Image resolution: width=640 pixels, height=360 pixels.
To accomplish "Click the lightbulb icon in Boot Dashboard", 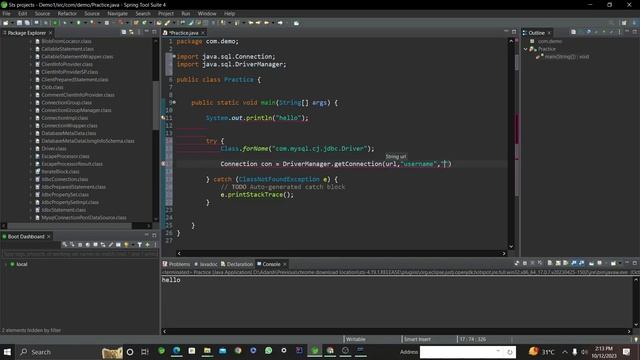I will pos(126,244).
